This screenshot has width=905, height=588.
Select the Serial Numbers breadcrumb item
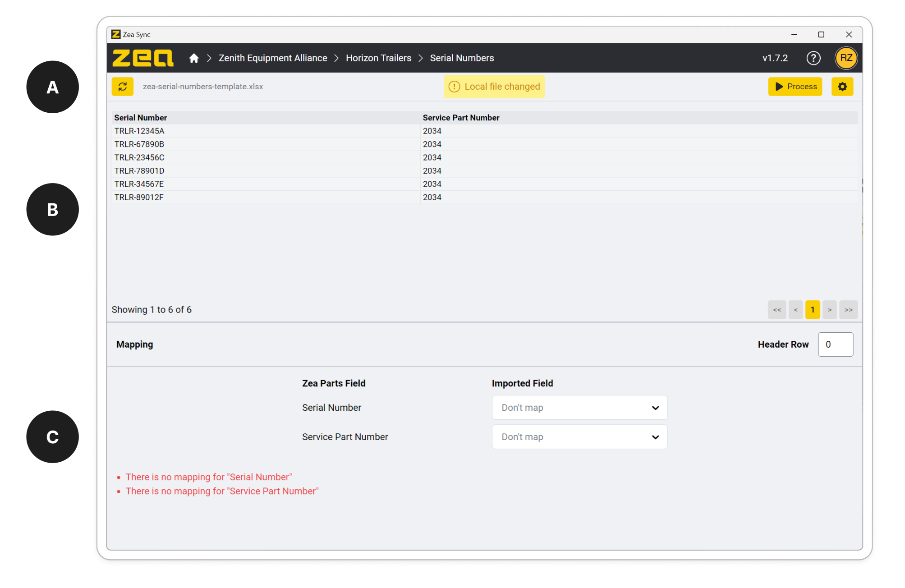(x=462, y=58)
